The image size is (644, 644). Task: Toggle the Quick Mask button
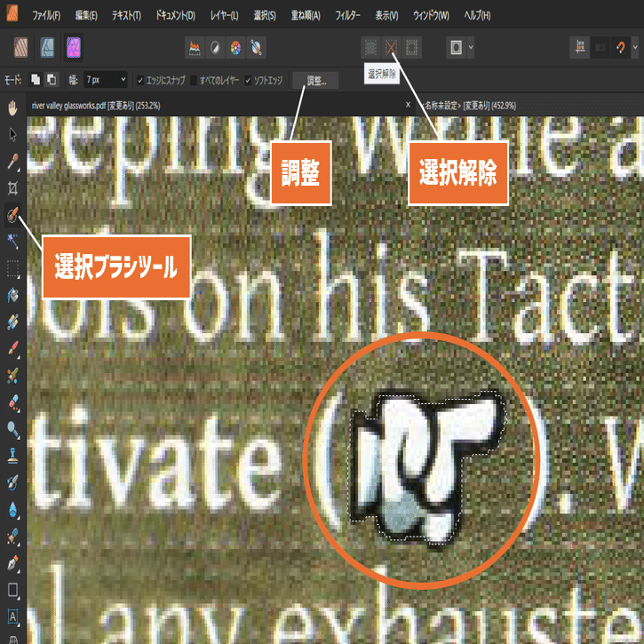point(457,48)
